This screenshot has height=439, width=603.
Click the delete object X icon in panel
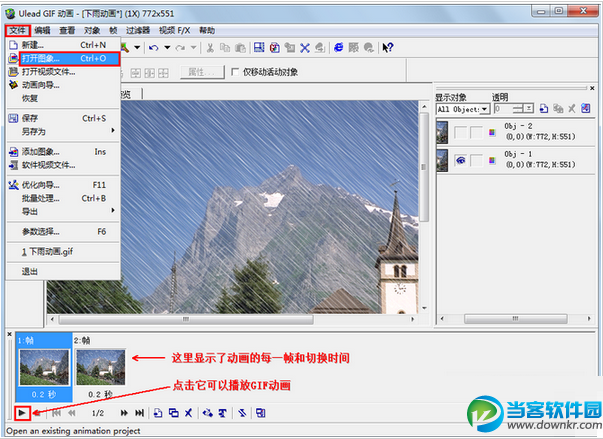coord(572,109)
